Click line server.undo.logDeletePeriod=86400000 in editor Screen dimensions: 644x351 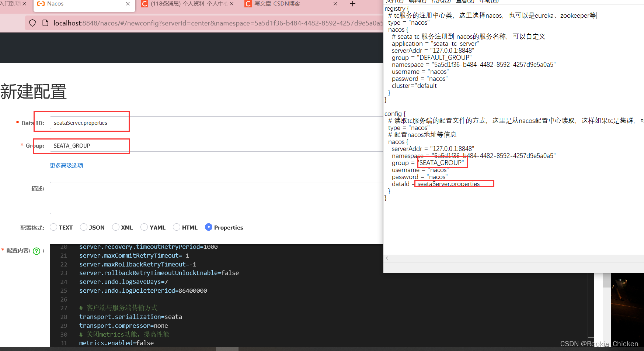[x=143, y=290]
